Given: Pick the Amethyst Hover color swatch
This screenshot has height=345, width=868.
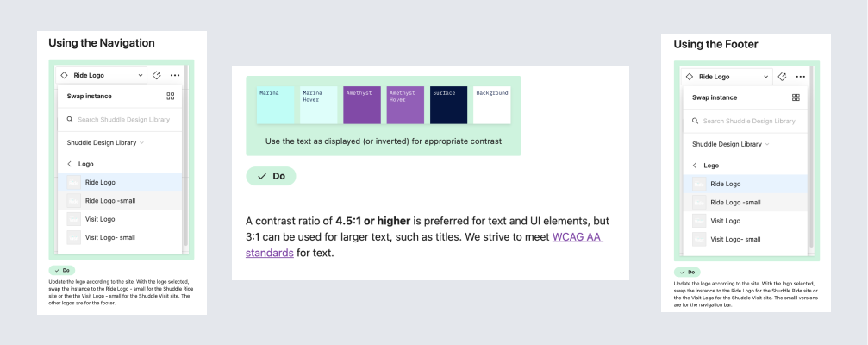Looking at the screenshot, I should (405, 105).
